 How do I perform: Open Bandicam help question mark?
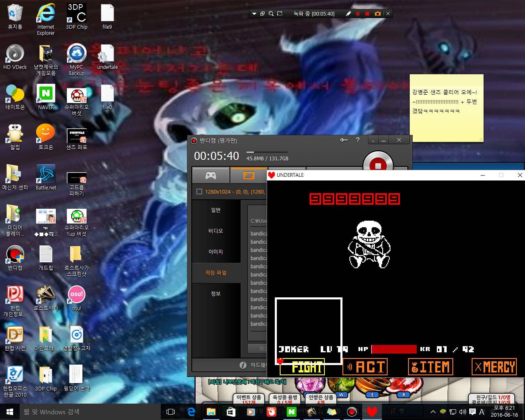pos(358,140)
